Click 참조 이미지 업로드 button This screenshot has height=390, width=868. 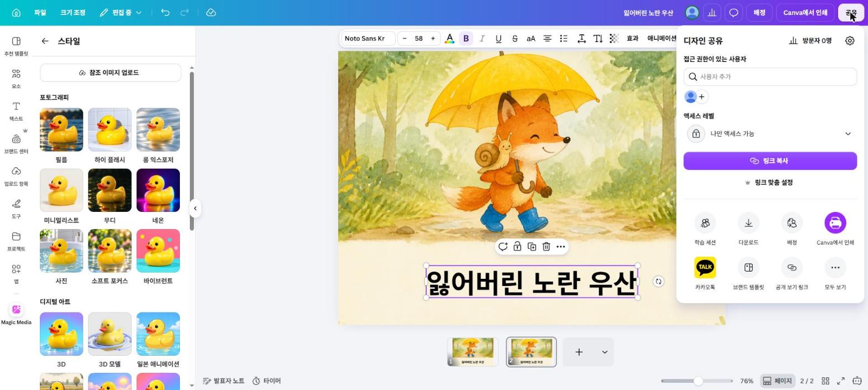(x=110, y=72)
